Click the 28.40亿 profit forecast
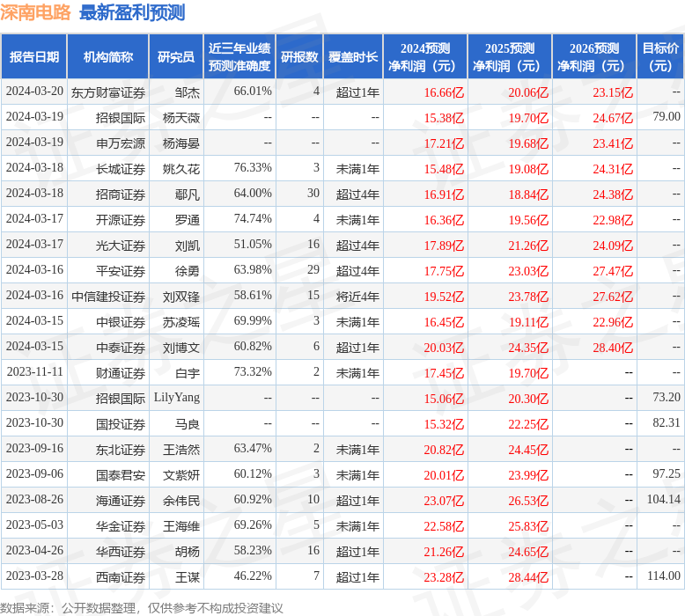This screenshot has height=616, width=685. 613,348
